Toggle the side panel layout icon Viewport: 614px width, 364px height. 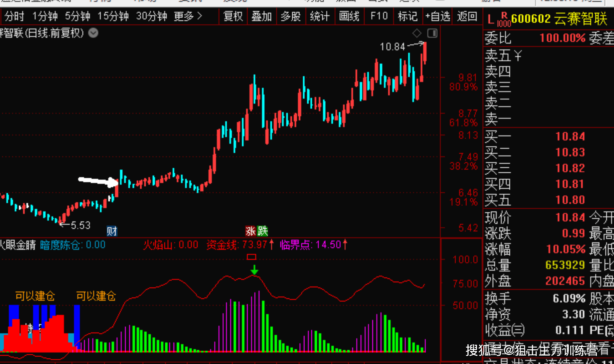432,33
